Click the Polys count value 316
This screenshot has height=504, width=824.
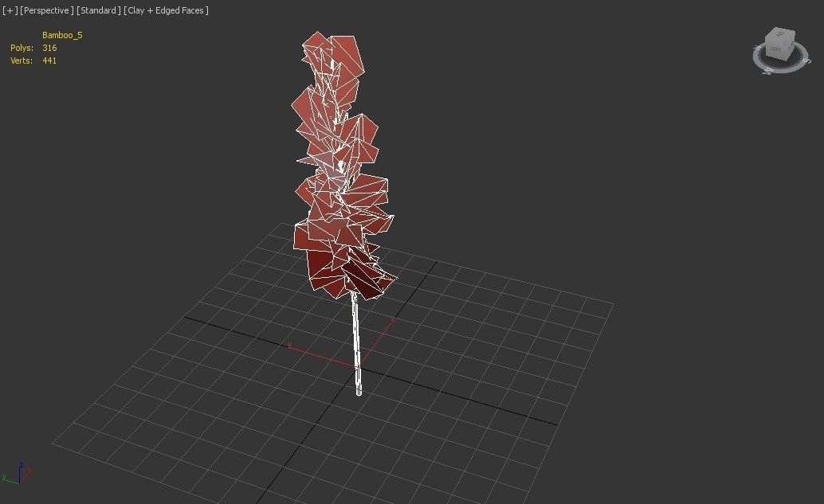tap(49, 48)
